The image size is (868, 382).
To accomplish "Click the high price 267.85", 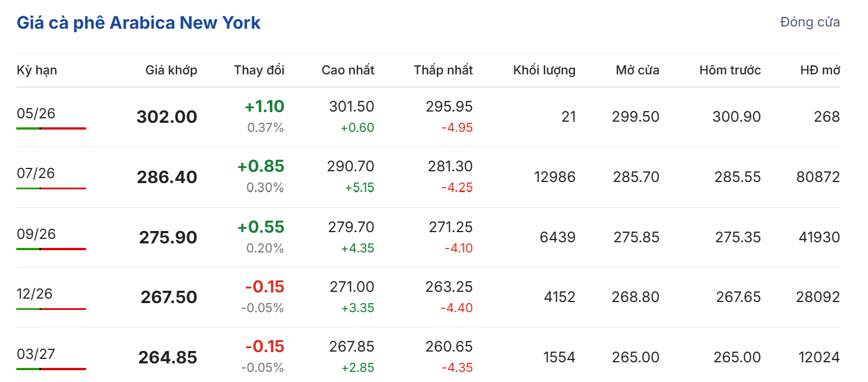I will (351, 347).
